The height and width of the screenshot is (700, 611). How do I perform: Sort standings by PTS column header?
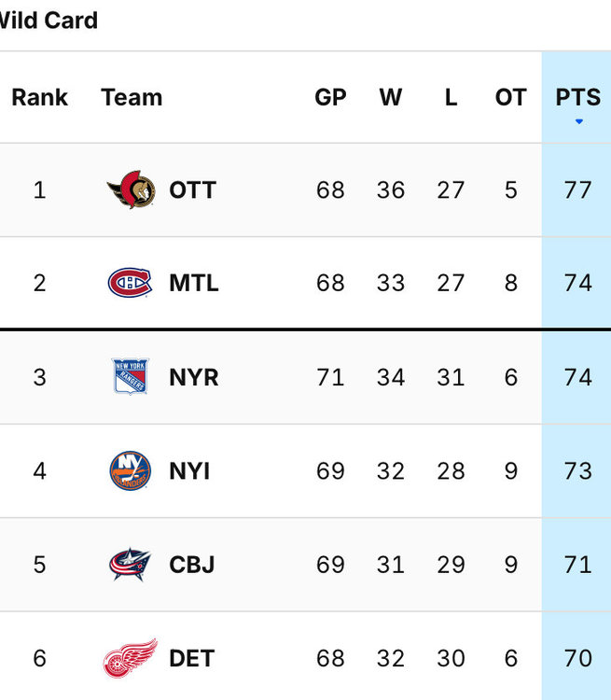(x=578, y=97)
